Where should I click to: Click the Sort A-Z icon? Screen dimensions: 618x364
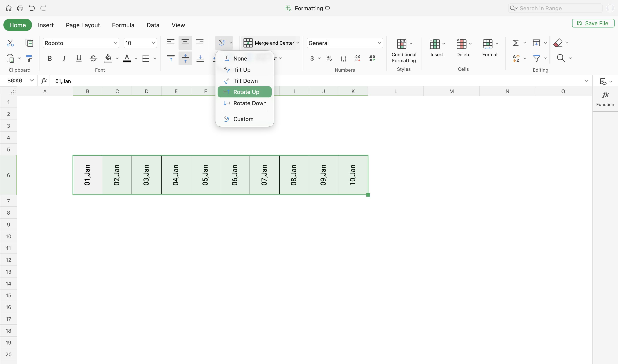516,58
